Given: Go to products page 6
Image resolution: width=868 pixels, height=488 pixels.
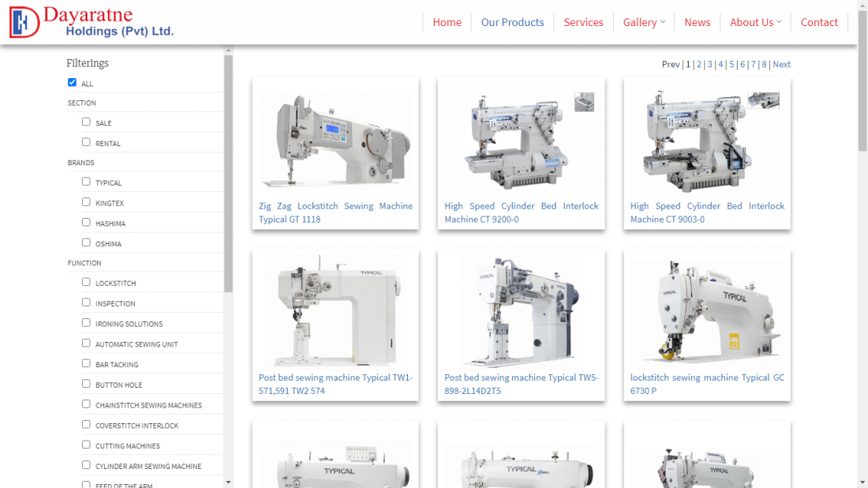Looking at the screenshot, I should (x=743, y=64).
